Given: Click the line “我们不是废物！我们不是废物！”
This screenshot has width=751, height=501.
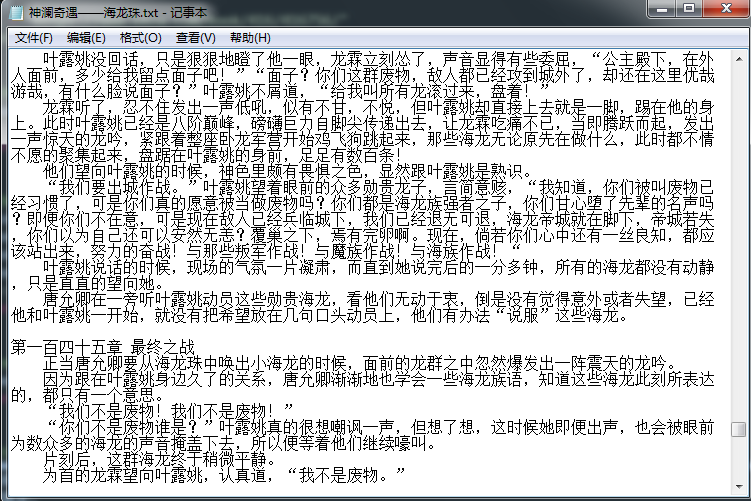Looking at the screenshot, I should tap(171, 411).
